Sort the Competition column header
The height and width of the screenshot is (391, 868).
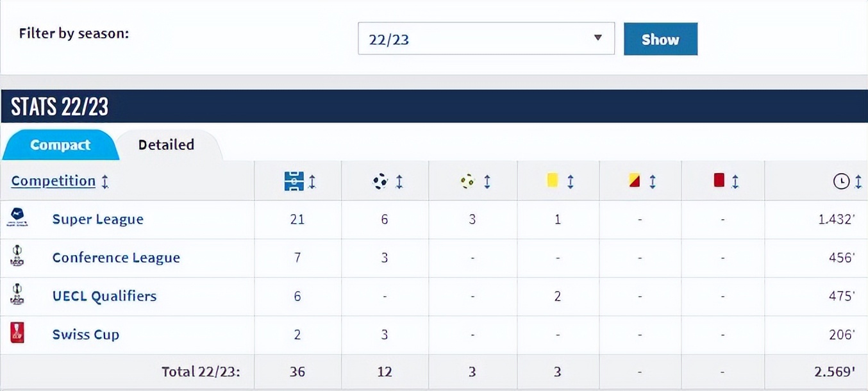point(53,181)
